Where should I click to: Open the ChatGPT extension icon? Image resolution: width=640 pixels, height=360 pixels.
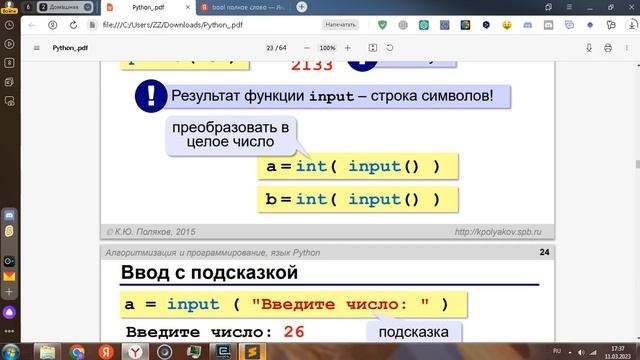pos(424,25)
